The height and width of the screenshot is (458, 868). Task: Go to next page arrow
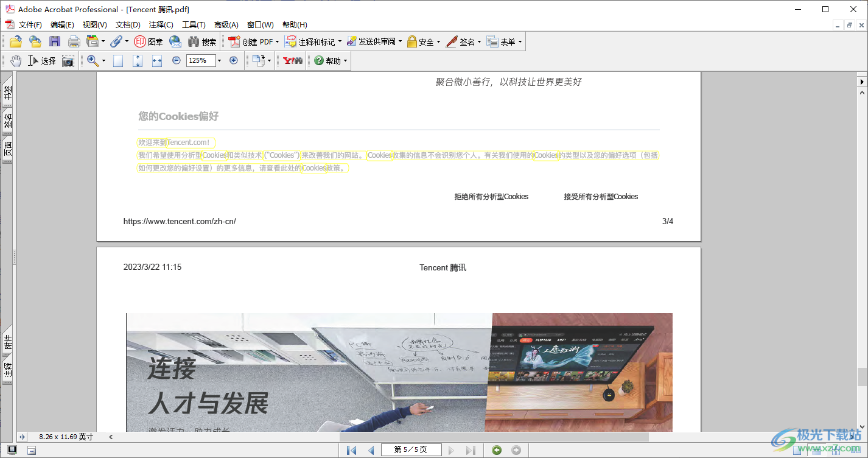(451, 450)
